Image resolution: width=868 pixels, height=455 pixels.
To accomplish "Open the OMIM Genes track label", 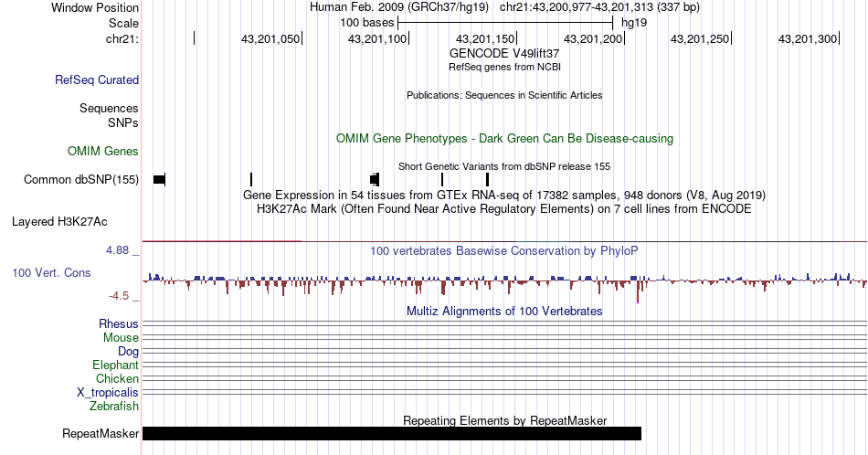I will pyautogui.click(x=103, y=151).
